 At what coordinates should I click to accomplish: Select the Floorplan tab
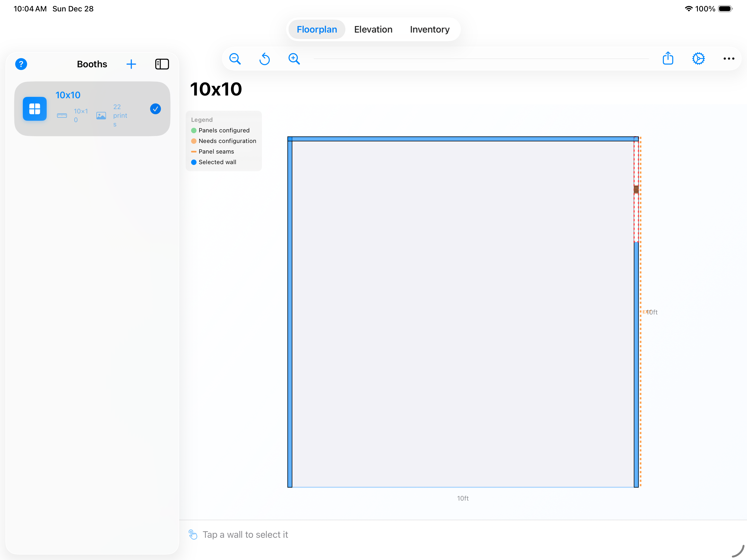click(316, 29)
